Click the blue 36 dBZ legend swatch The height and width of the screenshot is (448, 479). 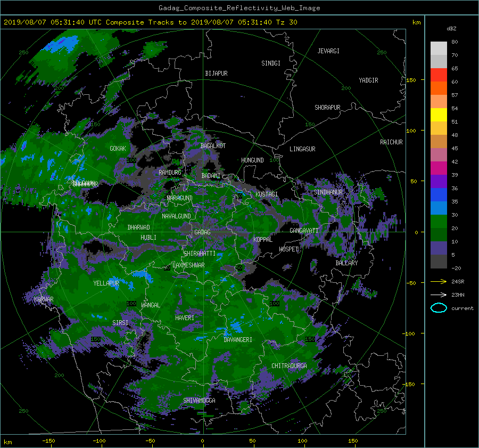tap(439, 194)
